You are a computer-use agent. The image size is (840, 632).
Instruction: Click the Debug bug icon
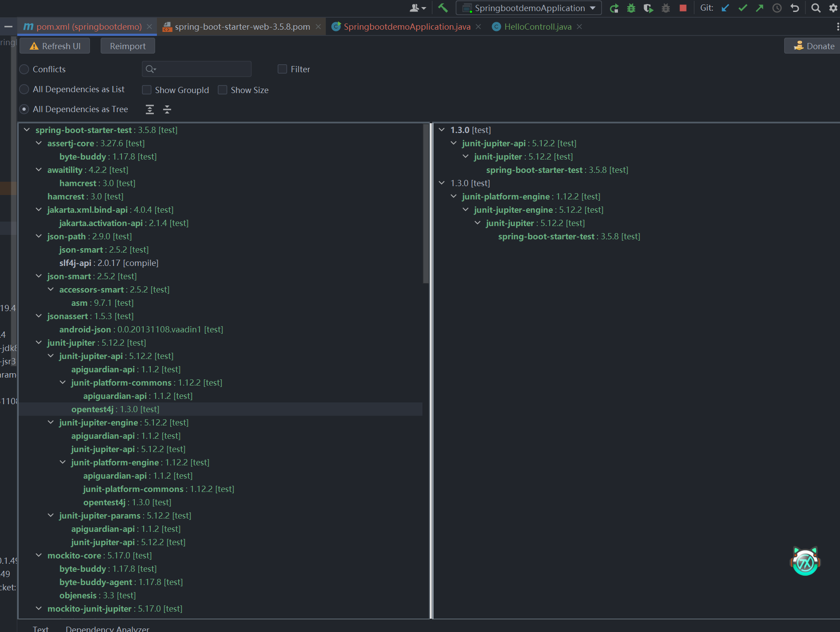click(x=631, y=8)
